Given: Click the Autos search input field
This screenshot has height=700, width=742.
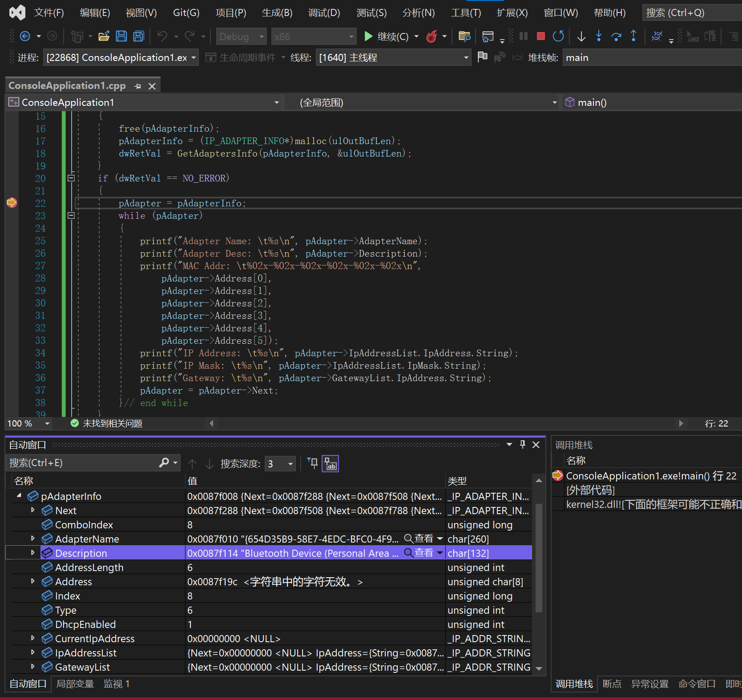Looking at the screenshot, I should (81, 463).
